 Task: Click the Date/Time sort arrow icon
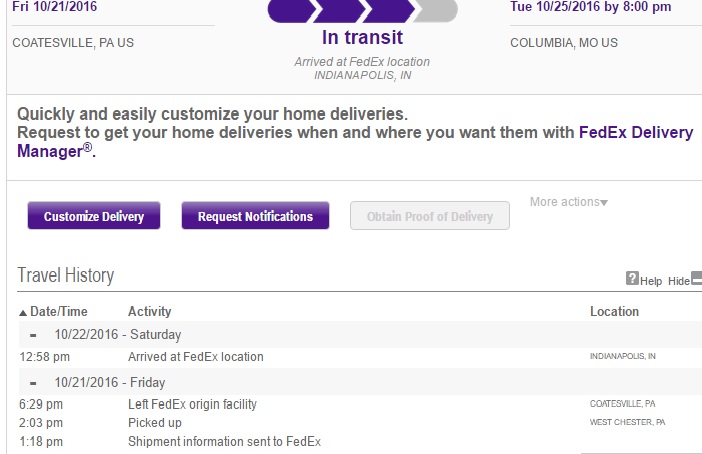23,312
